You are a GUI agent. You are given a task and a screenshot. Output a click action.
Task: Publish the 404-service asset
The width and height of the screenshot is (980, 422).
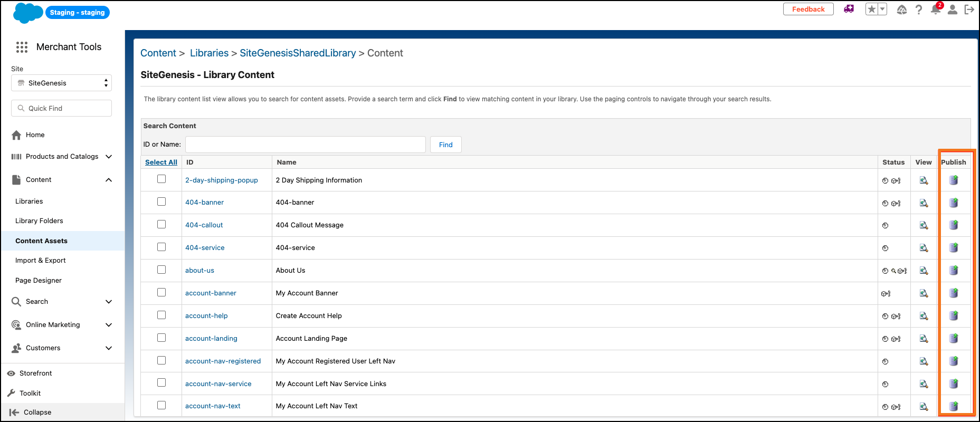coord(954,248)
